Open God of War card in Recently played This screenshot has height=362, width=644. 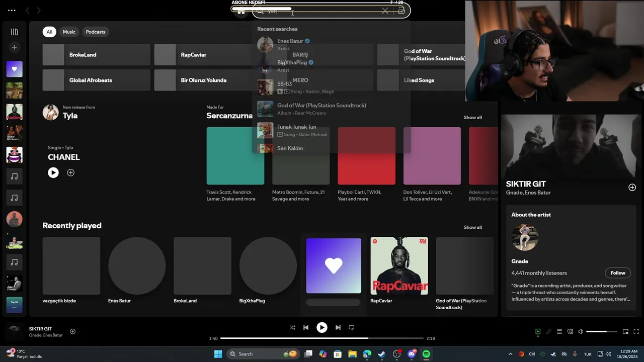click(464, 274)
